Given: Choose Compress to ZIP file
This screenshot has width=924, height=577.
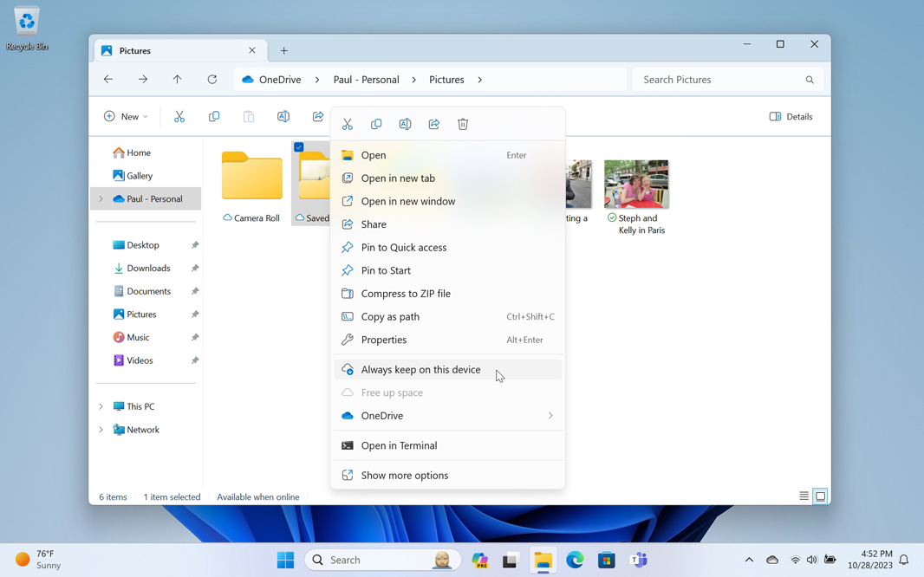Looking at the screenshot, I should click(x=406, y=294).
